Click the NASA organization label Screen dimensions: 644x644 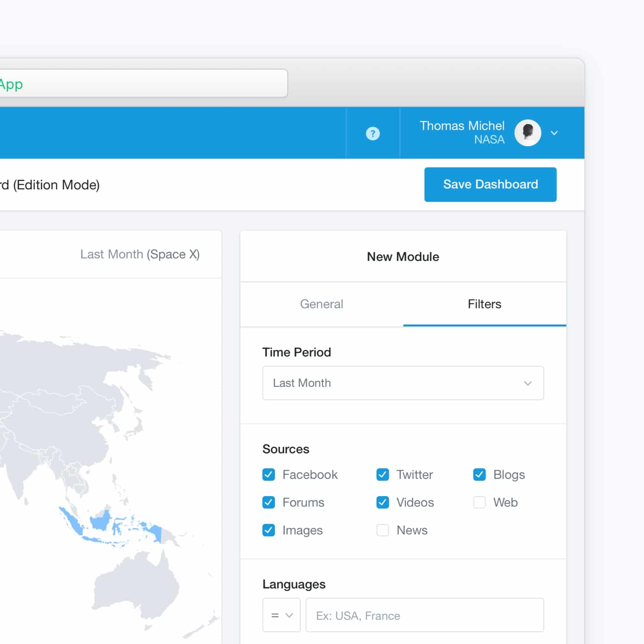point(489,140)
